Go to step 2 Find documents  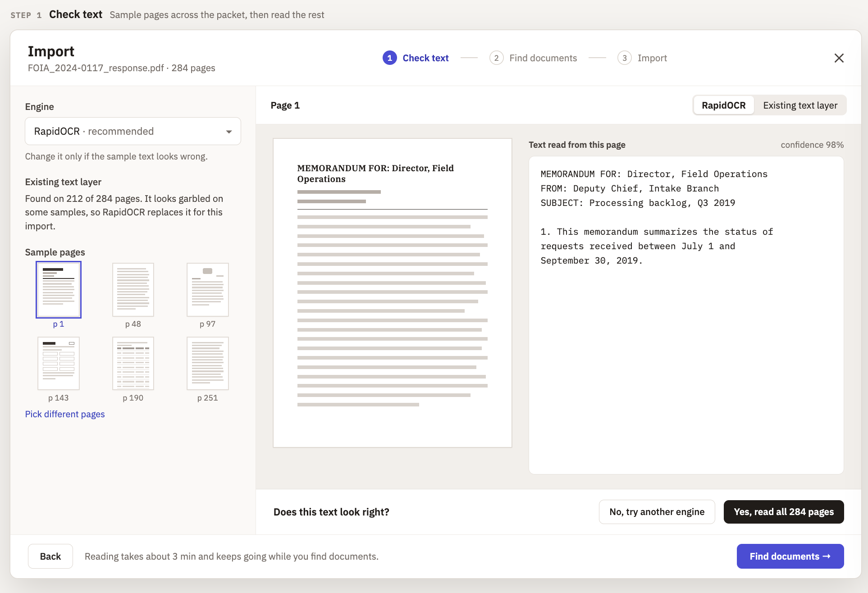(x=533, y=58)
